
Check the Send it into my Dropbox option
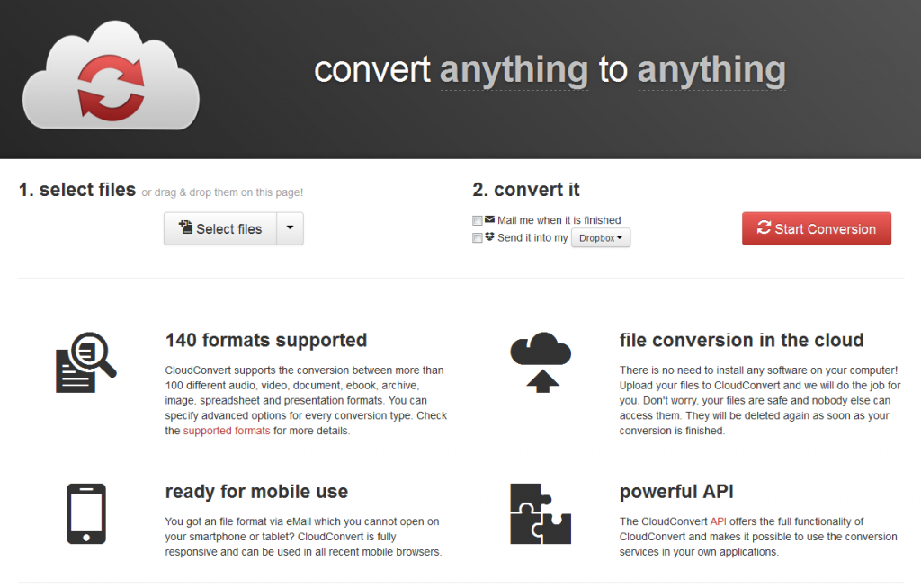[x=477, y=237]
